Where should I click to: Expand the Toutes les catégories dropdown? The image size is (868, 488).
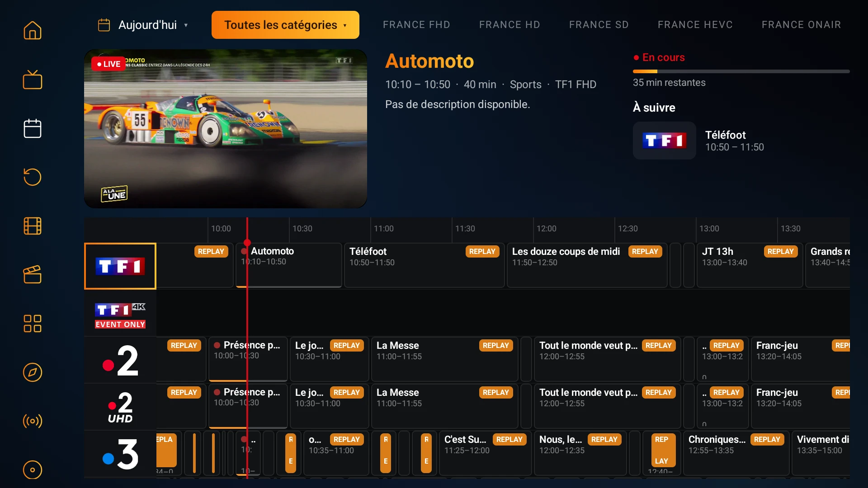[285, 25]
